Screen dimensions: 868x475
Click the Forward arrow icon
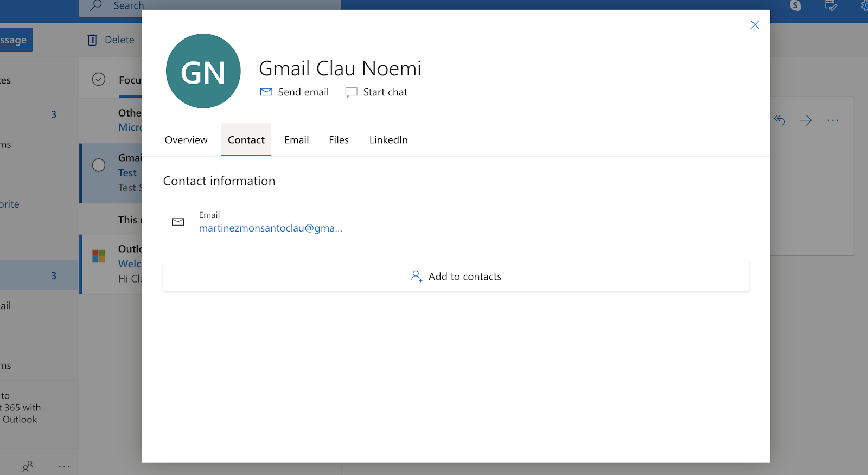806,120
